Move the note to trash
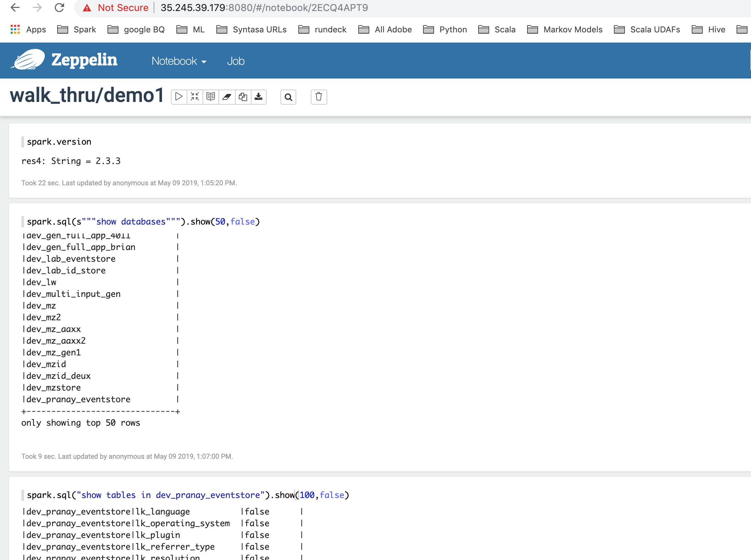The image size is (751, 560). (319, 97)
